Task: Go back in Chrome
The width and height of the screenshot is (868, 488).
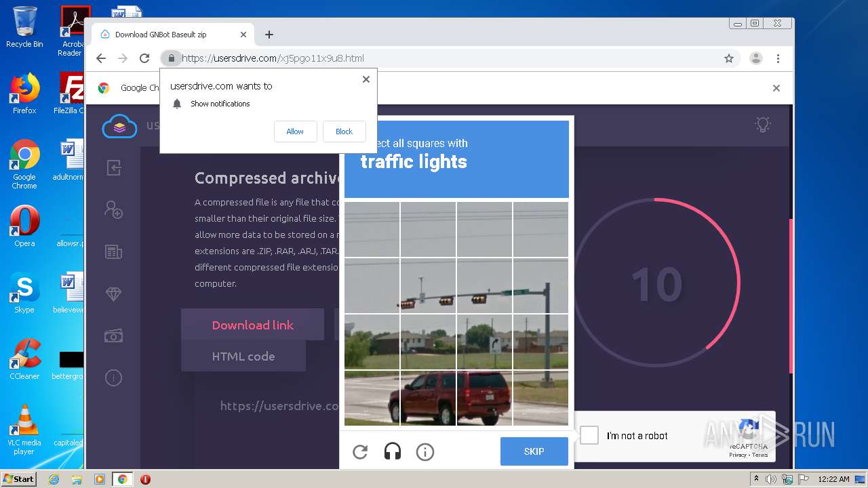Action: (x=101, y=58)
